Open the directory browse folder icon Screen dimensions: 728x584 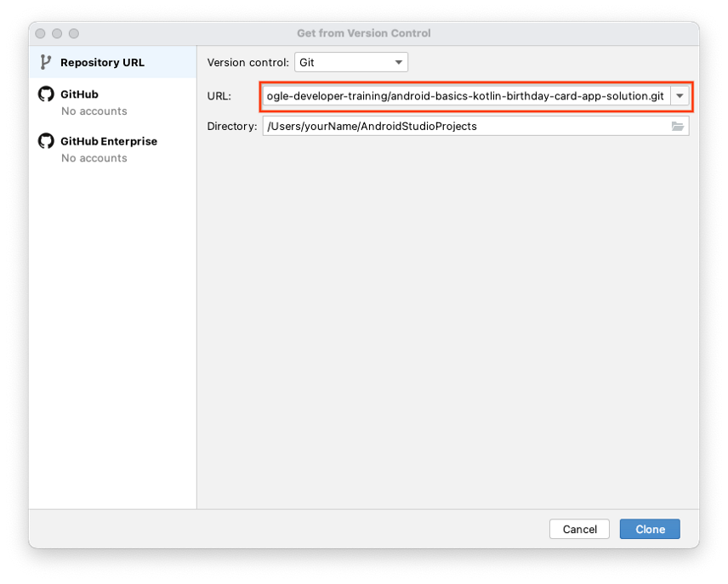[678, 126]
